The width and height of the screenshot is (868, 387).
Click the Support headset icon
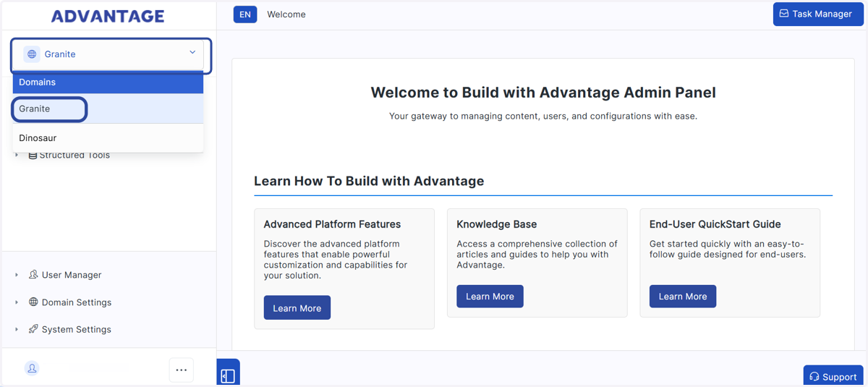[814, 377]
